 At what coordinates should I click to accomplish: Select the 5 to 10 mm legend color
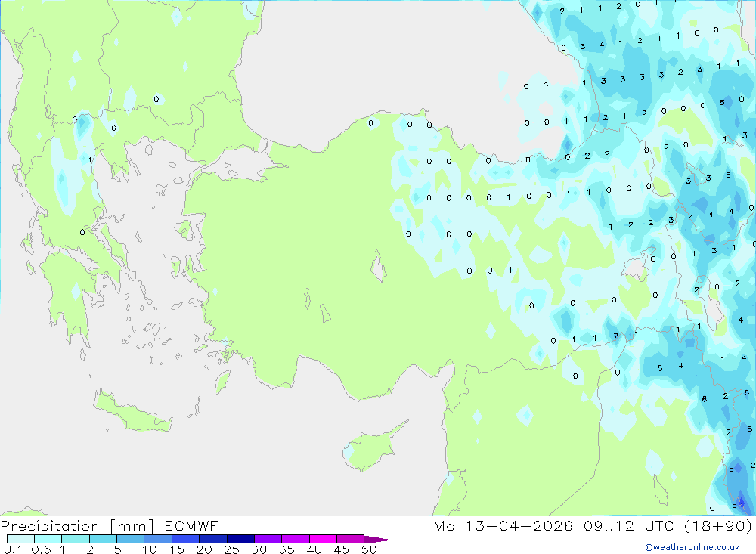tap(131, 539)
